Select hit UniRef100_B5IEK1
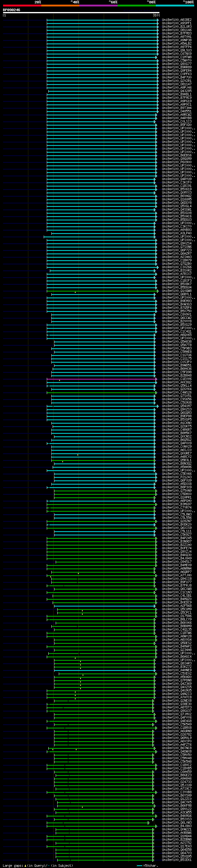The image size is (197, 868). tap(177, 860)
